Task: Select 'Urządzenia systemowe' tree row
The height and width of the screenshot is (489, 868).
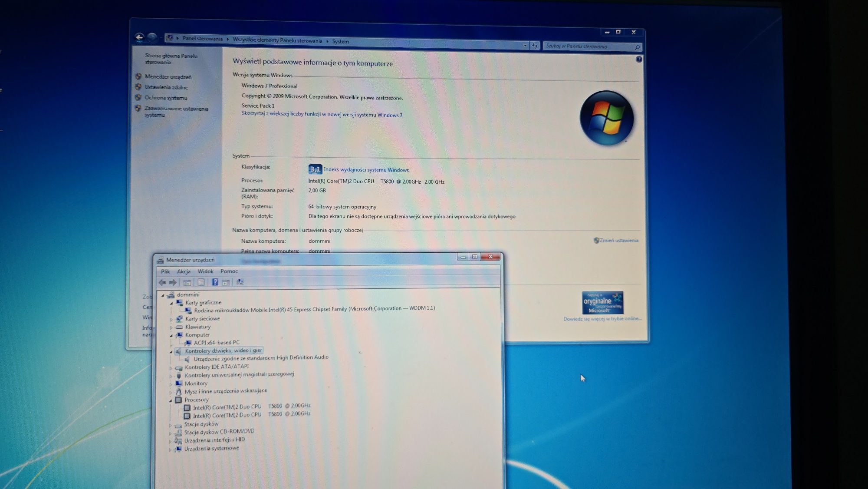Action: pos(211,448)
